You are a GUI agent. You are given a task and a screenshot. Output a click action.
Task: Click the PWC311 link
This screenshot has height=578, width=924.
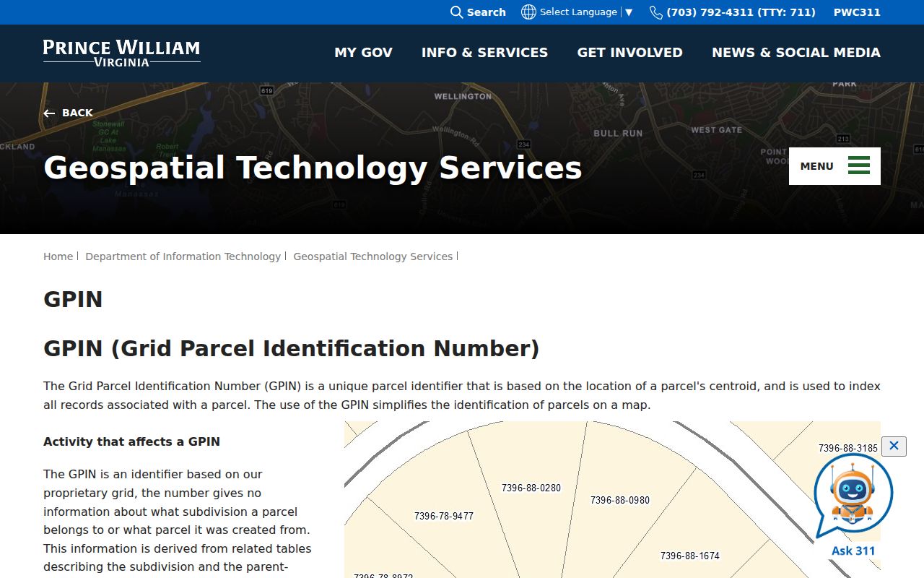click(x=857, y=12)
